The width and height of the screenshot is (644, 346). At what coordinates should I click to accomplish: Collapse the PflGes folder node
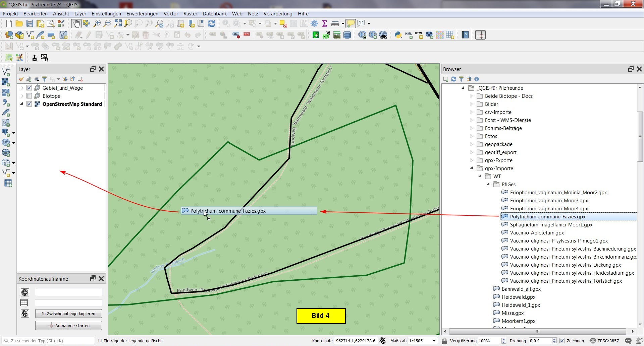pyautogui.click(x=488, y=184)
